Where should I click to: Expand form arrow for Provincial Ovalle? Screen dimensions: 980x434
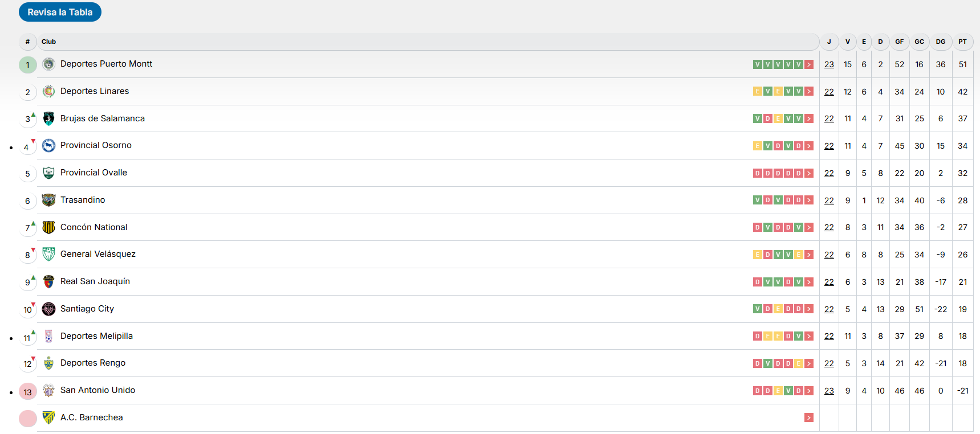tap(809, 173)
